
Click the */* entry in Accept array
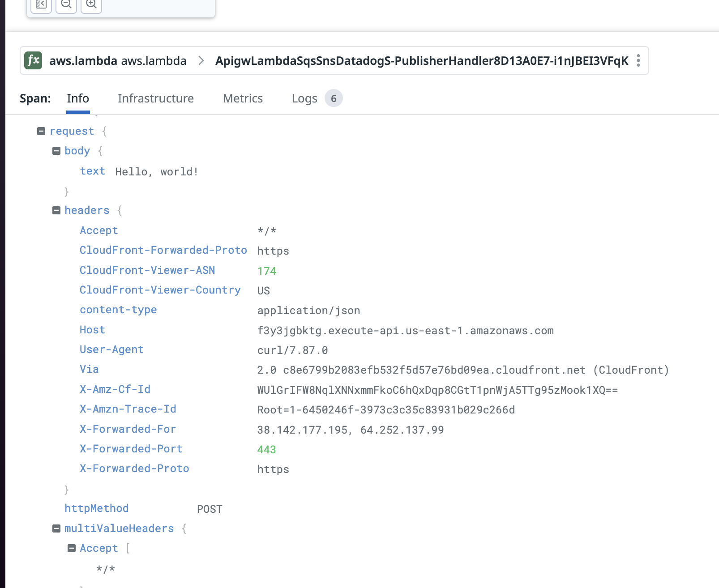tap(106, 569)
